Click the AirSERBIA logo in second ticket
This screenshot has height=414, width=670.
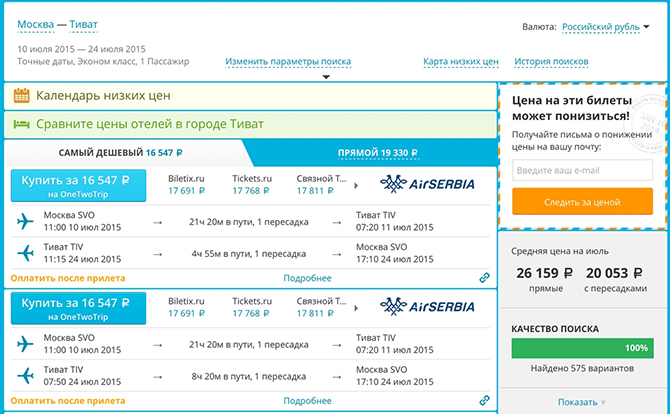[427, 306]
